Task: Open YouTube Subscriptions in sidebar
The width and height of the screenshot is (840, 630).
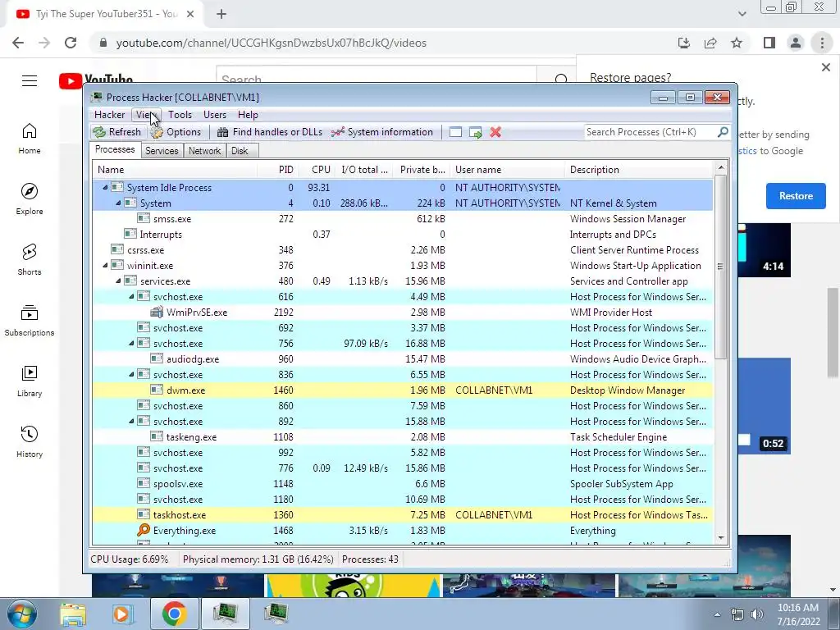Action: tap(30, 321)
